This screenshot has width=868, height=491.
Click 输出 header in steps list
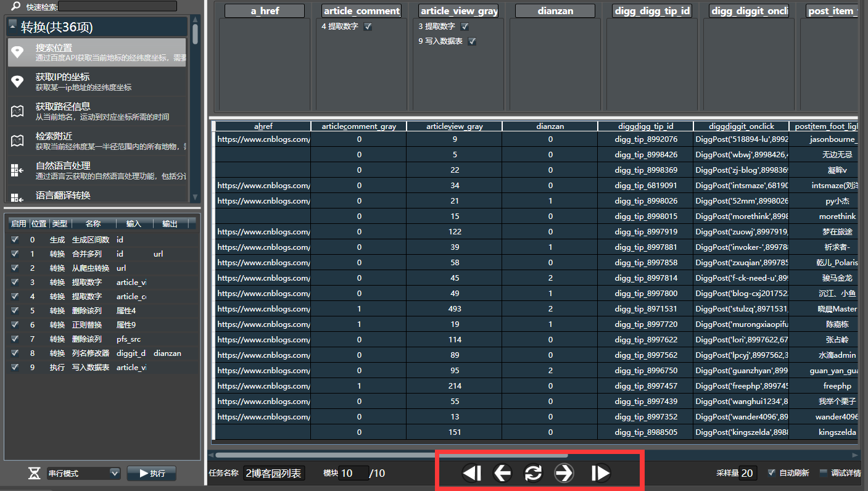[x=170, y=223]
